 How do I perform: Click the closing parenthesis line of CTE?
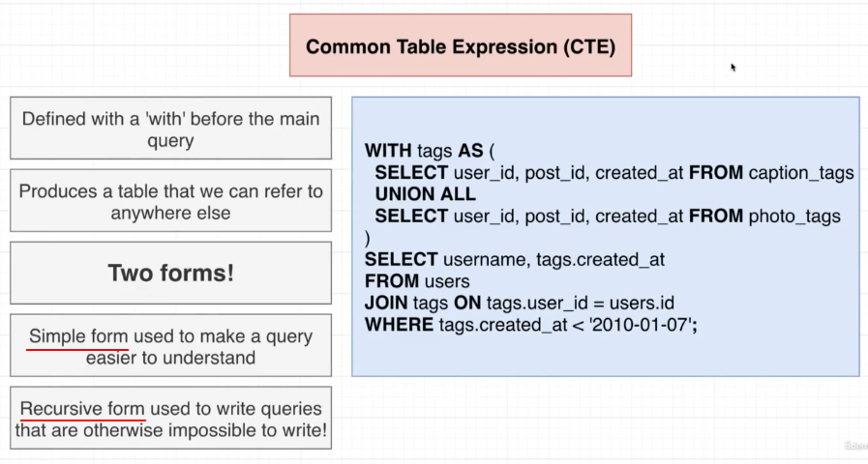368,238
